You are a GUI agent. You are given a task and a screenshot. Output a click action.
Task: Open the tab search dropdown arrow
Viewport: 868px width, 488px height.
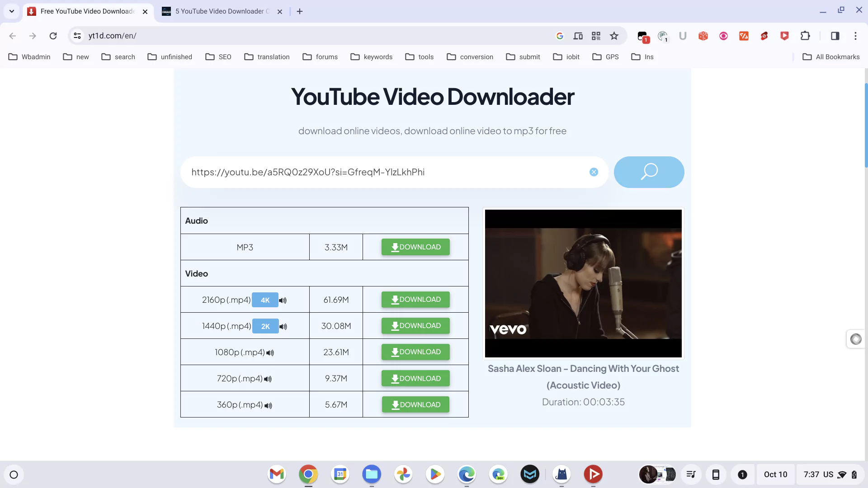[x=11, y=11]
